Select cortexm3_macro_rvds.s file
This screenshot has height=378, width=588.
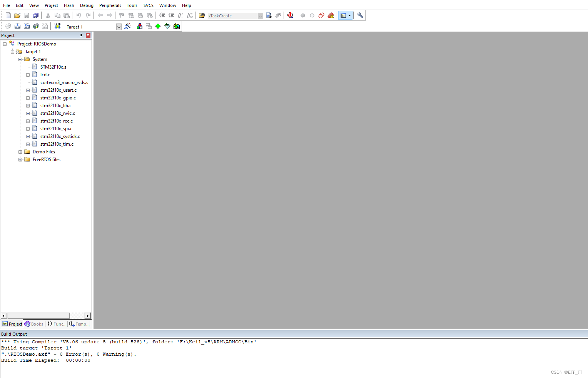tap(64, 82)
